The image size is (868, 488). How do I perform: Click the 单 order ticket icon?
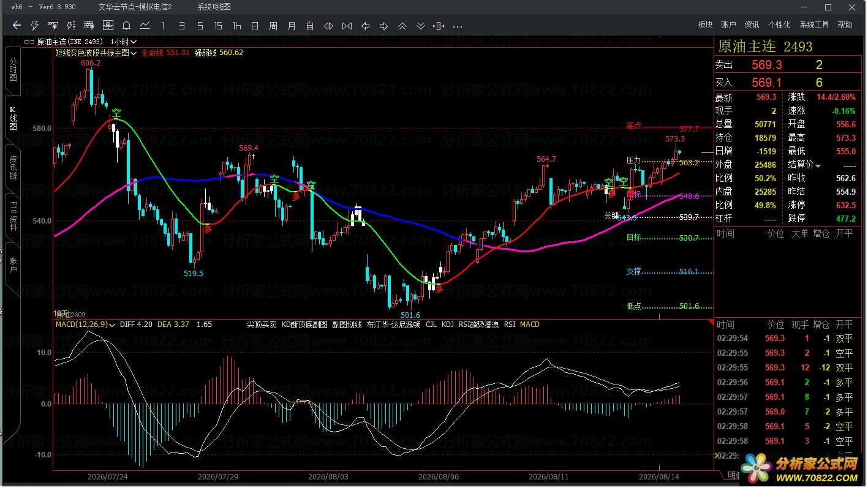pyautogui.click(x=108, y=26)
